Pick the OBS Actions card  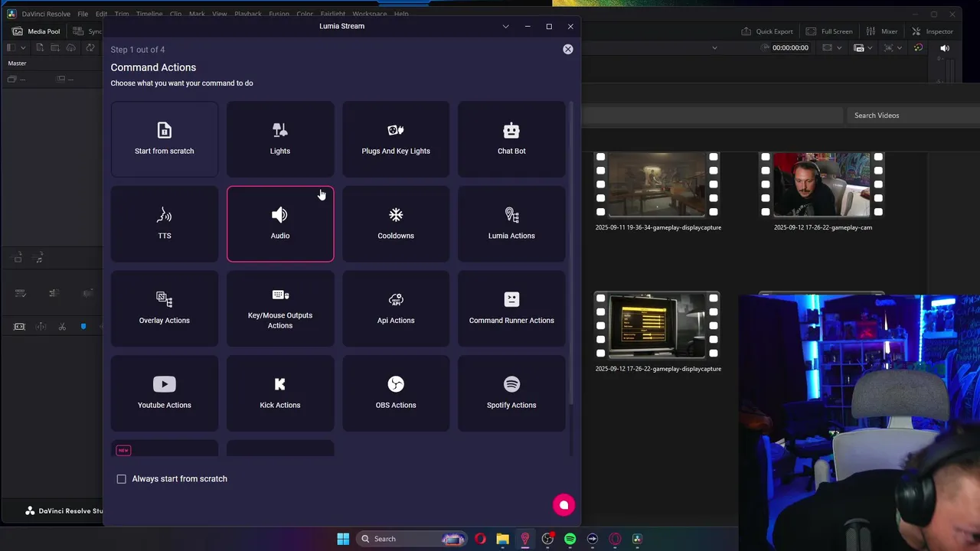click(x=396, y=393)
